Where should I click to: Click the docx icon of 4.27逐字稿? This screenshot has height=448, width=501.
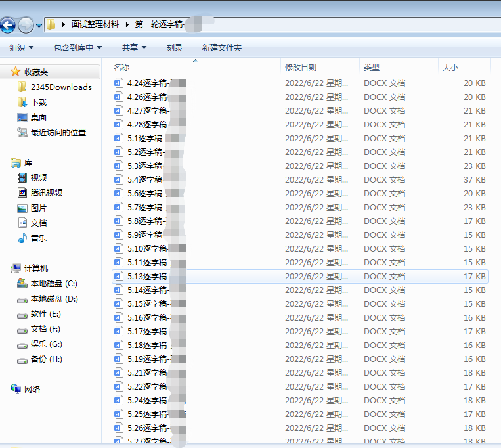tap(118, 110)
